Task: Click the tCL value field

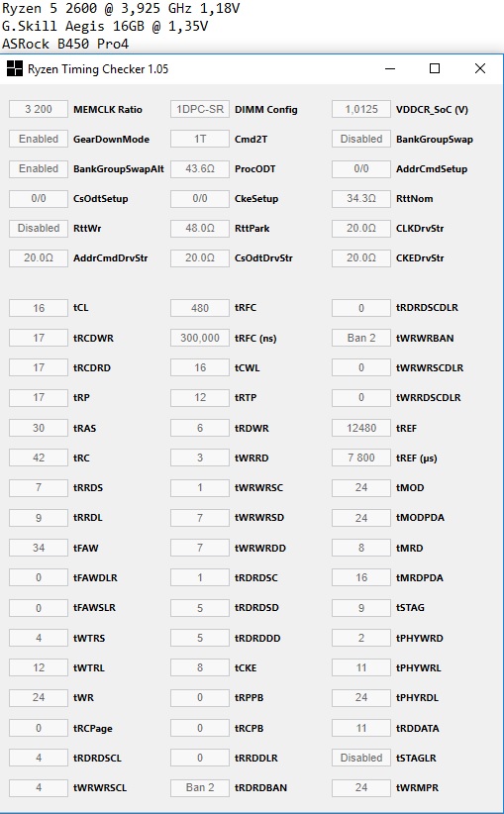Action: 39,308
